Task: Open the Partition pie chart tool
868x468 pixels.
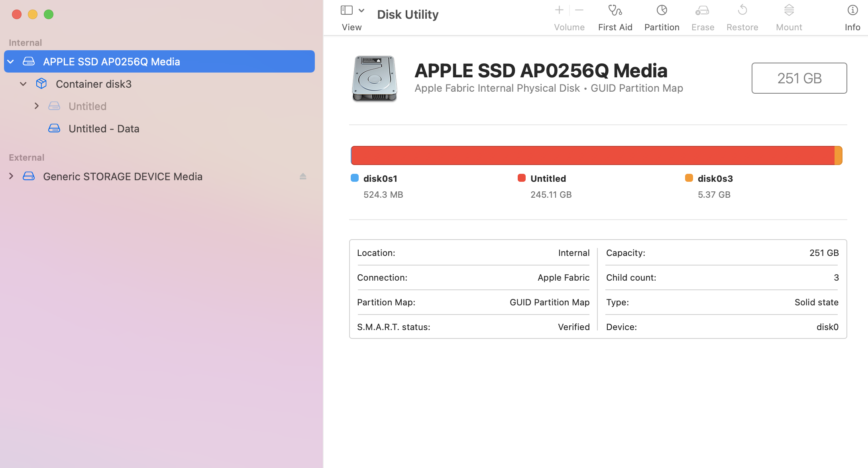Action: coord(662,10)
